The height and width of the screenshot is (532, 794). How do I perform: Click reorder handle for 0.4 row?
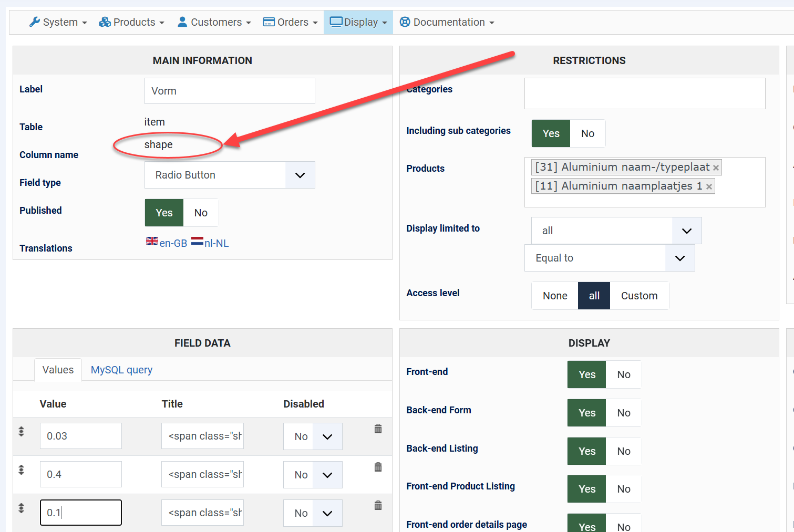click(21, 470)
